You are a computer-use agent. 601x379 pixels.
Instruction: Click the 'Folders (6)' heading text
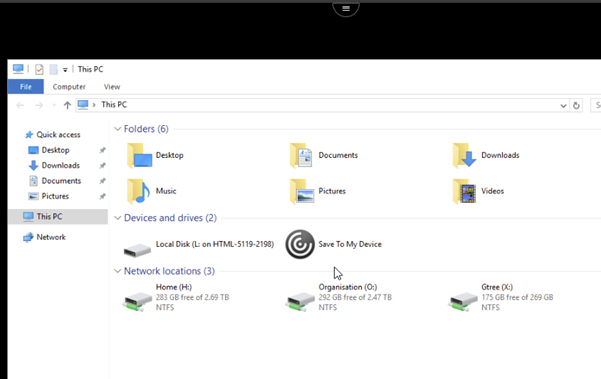pyautogui.click(x=146, y=129)
